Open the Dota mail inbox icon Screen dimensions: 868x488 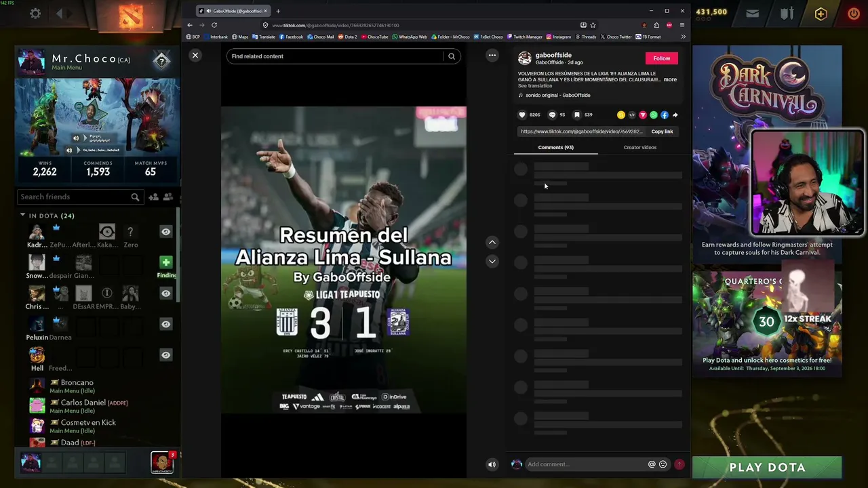pyautogui.click(x=753, y=13)
